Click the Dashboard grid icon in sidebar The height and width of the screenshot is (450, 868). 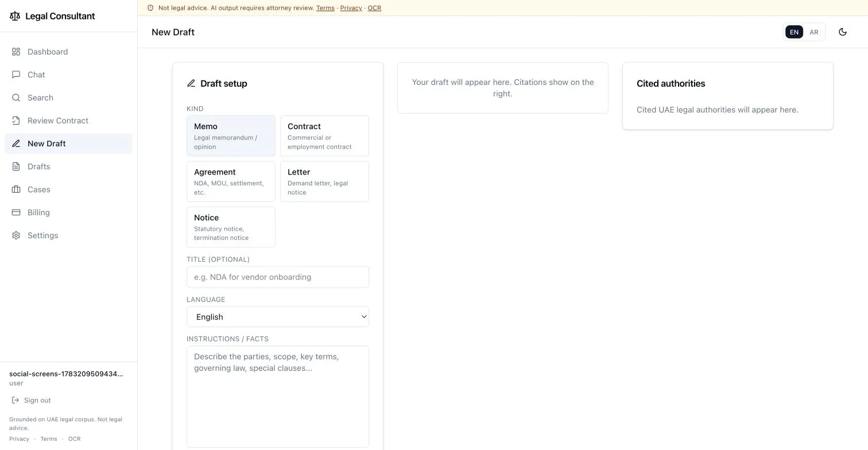click(16, 52)
